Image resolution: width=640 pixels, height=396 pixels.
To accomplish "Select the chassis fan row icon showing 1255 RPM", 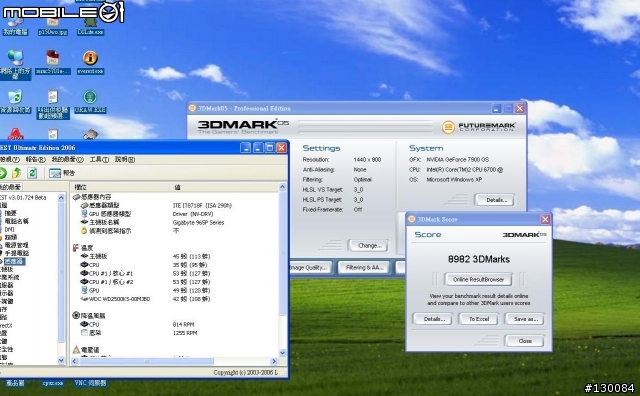I will point(84,333).
